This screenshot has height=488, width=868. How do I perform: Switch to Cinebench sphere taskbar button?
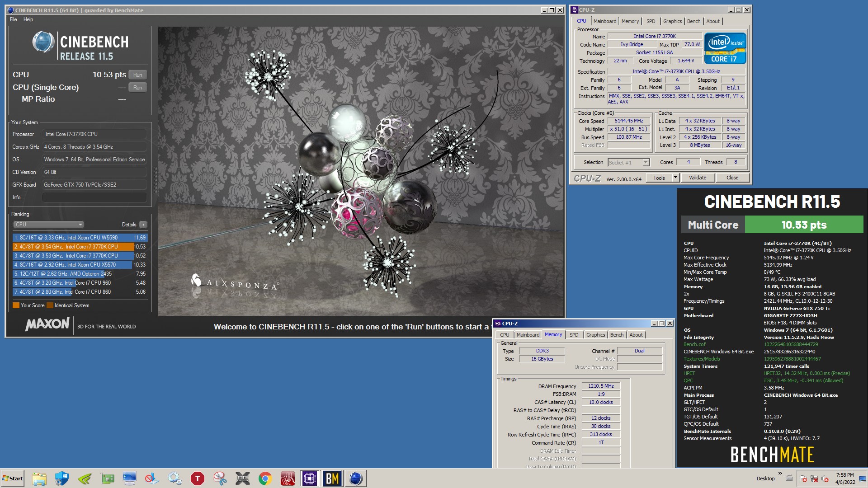click(355, 479)
